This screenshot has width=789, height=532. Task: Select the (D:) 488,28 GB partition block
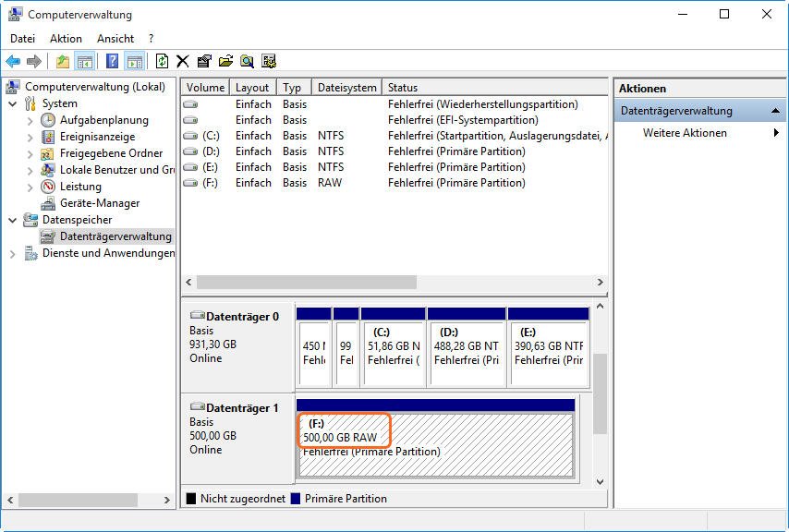click(467, 347)
